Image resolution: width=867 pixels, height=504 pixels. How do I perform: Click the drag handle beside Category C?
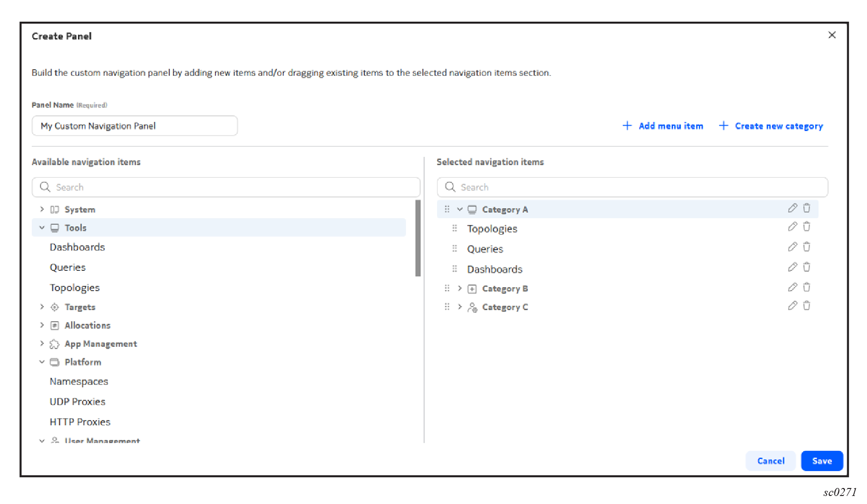447,307
